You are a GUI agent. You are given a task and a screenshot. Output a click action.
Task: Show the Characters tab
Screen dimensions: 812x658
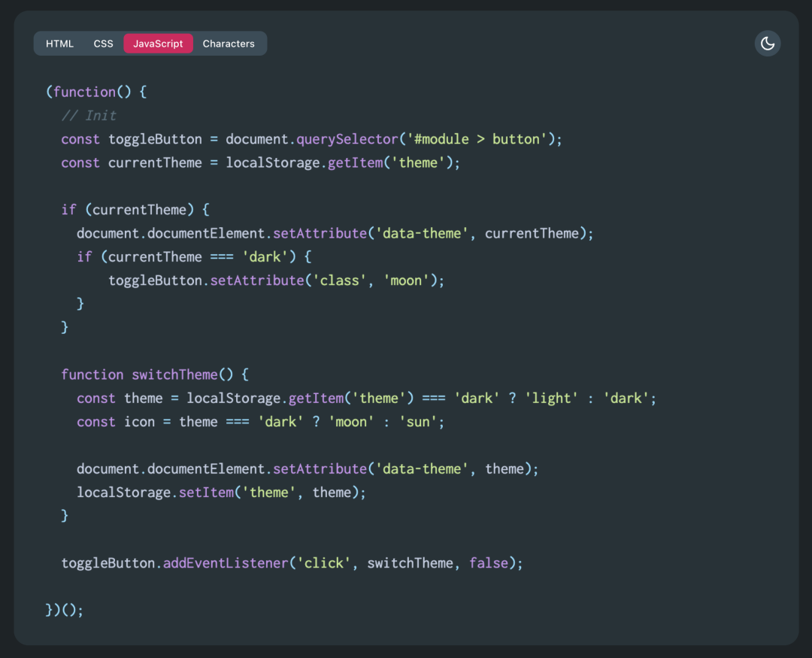coord(229,44)
